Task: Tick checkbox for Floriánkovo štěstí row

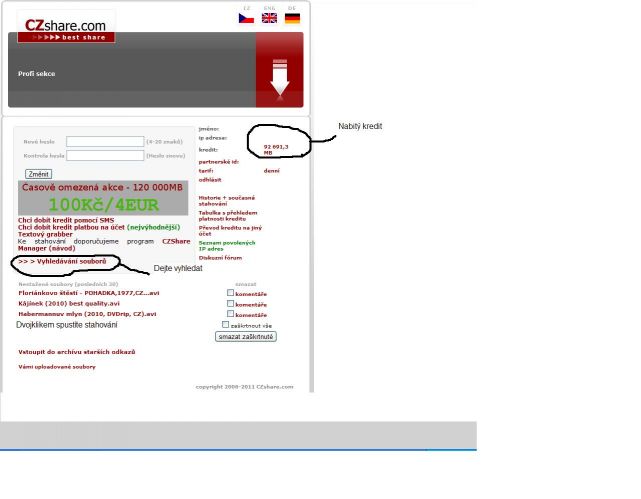Action: pos(231,293)
